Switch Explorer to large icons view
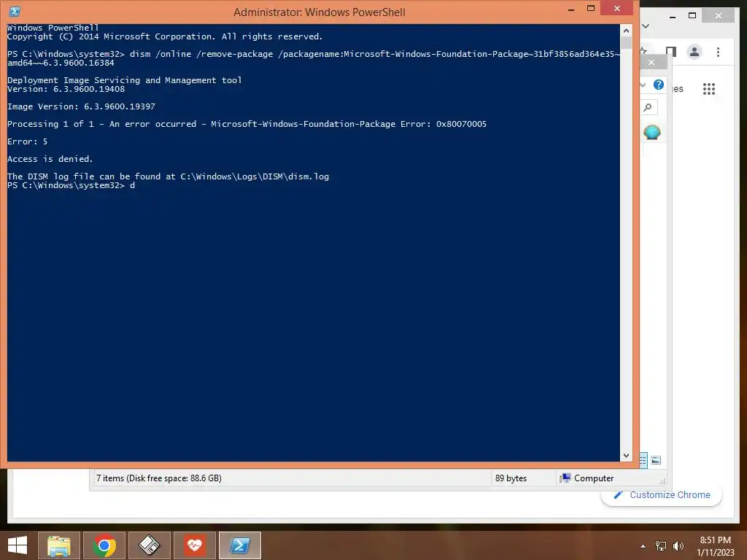Viewport: 747px width, 560px height. pos(656,460)
